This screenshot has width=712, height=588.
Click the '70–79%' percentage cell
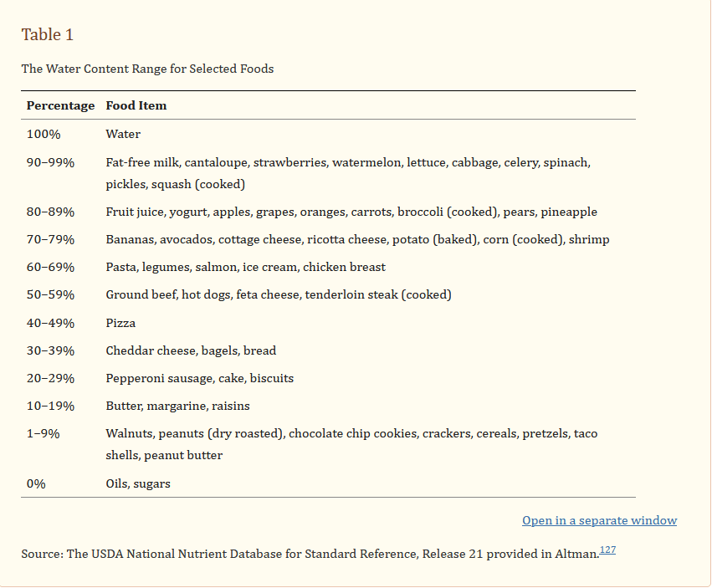tap(50, 239)
